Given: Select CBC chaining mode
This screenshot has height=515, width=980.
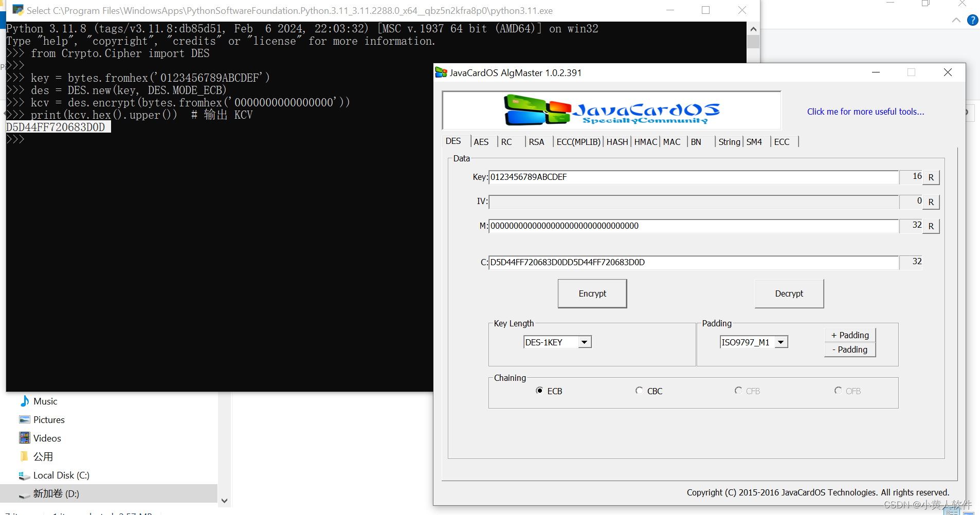Looking at the screenshot, I should [639, 391].
